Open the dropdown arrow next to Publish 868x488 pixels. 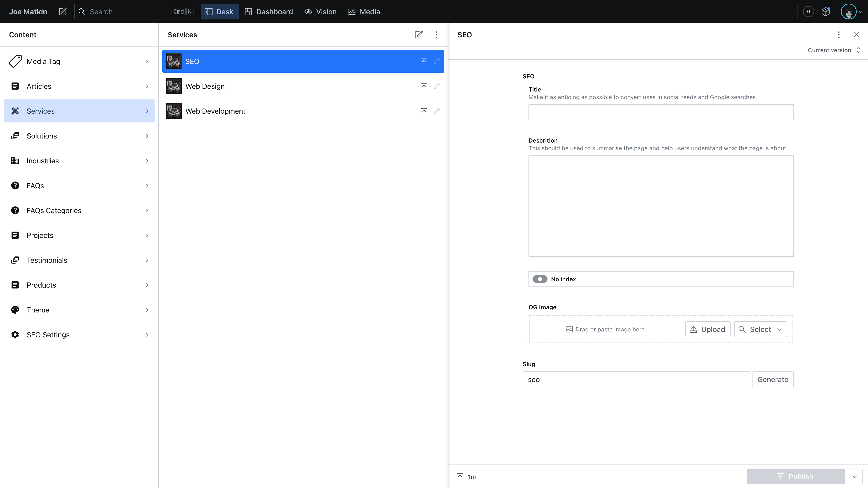click(854, 476)
